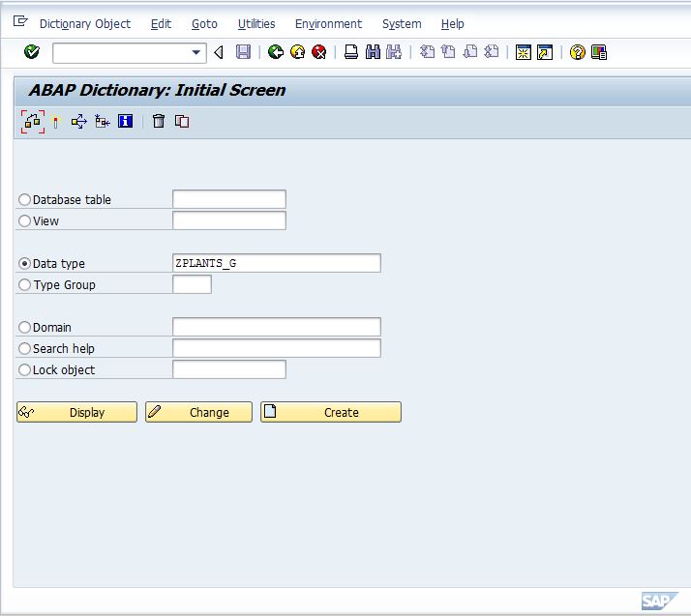Click the Display Object List hierarchy icon
This screenshot has height=616, width=691.
point(103,122)
